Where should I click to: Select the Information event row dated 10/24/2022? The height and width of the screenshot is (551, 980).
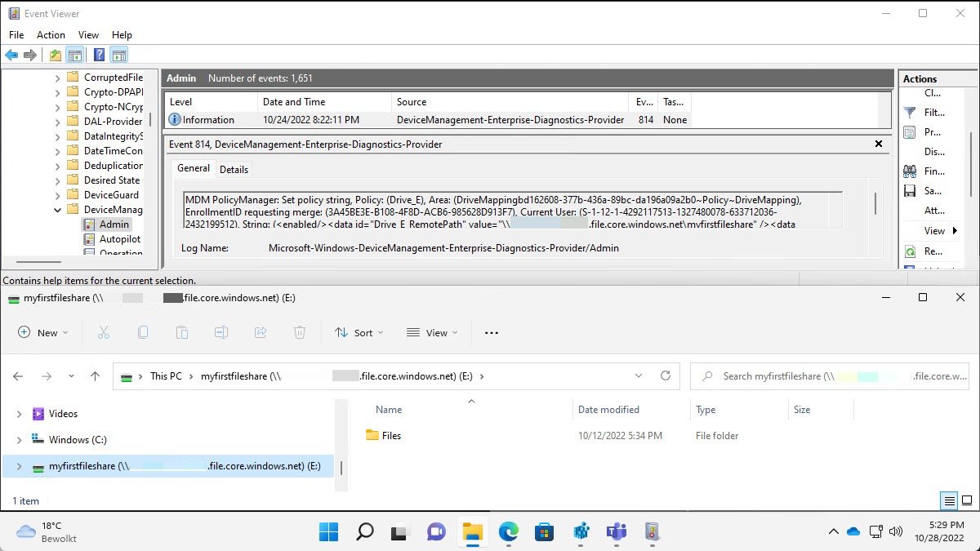(428, 120)
